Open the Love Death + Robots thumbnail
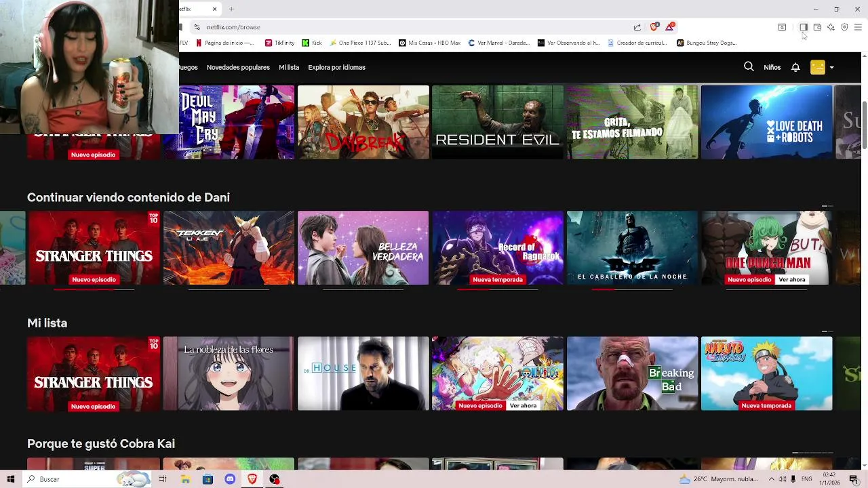 coord(766,122)
